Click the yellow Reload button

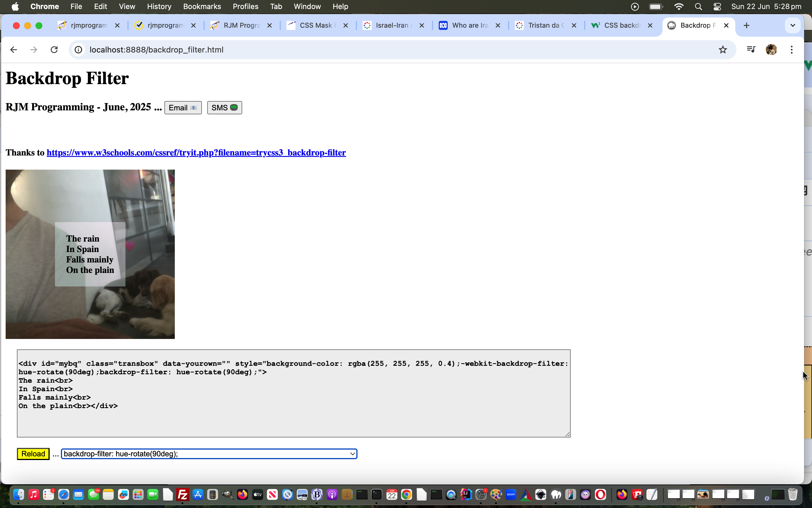[x=33, y=454]
